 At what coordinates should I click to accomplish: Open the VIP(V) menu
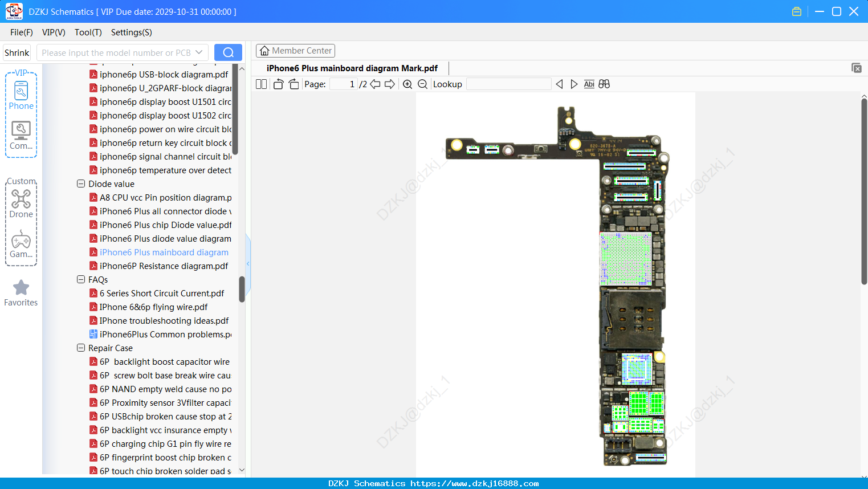54,32
